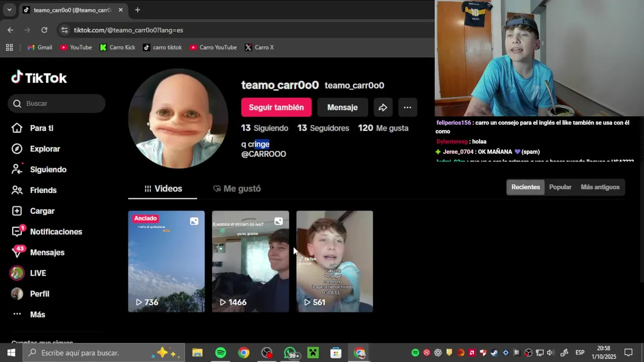The image size is (644, 362).
Task: Open the video with 1466 views
Action: coord(251,261)
